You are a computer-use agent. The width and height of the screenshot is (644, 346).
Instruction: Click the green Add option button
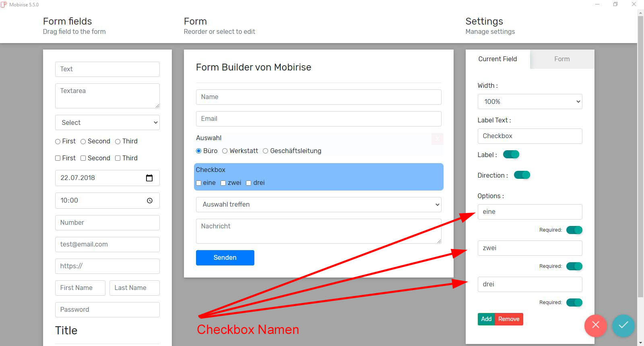click(x=486, y=319)
